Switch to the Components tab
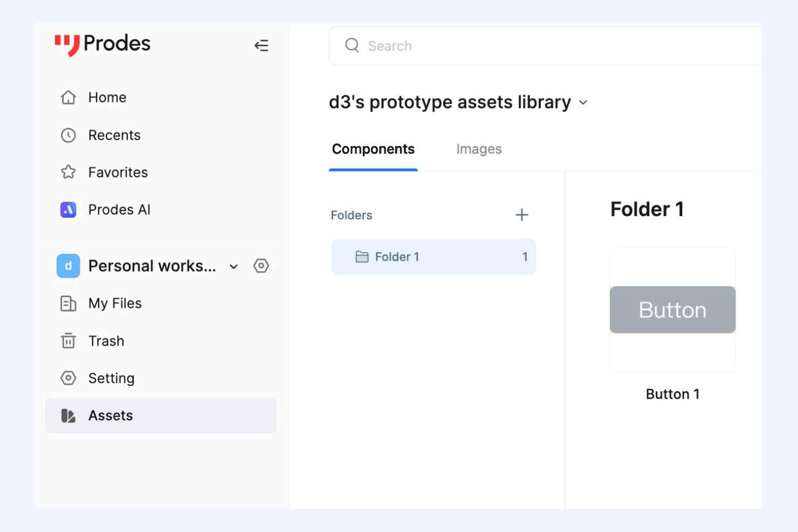This screenshot has width=798, height=532. click(373, 149)
